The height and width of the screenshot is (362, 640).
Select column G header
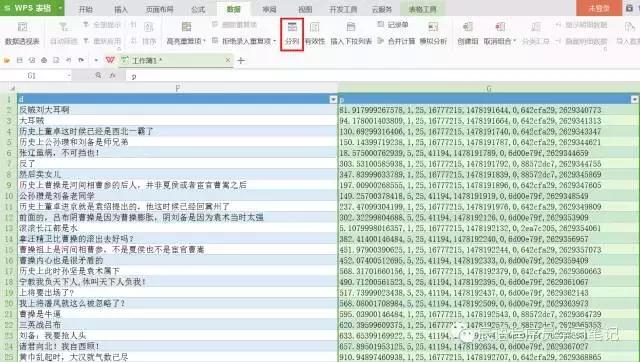coord(489,88)
